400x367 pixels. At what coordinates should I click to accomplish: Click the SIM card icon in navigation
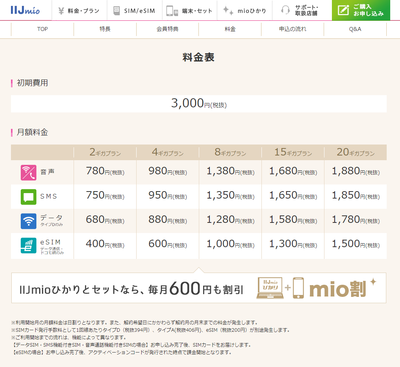(x=116, y=11)
